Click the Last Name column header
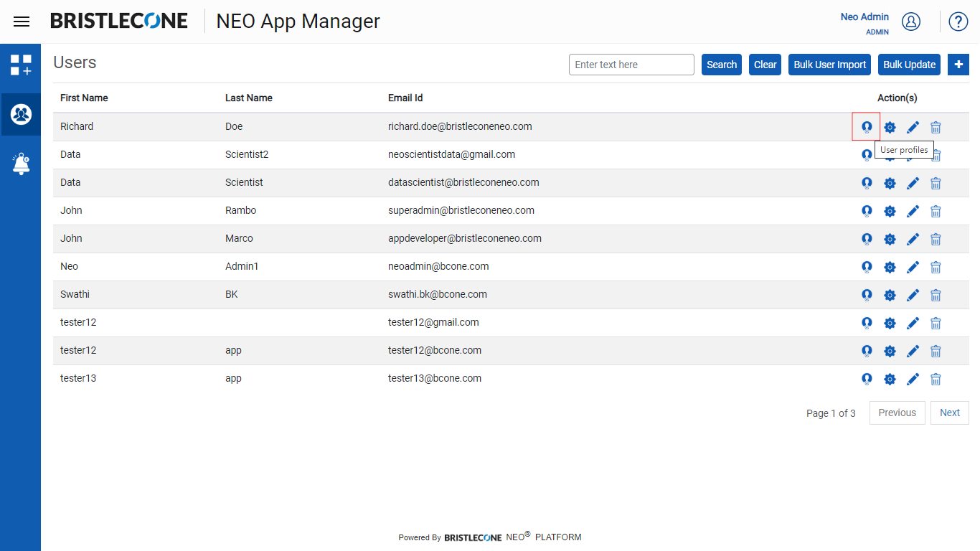Screen dimensions: 980x551 [x=249, y=98]
